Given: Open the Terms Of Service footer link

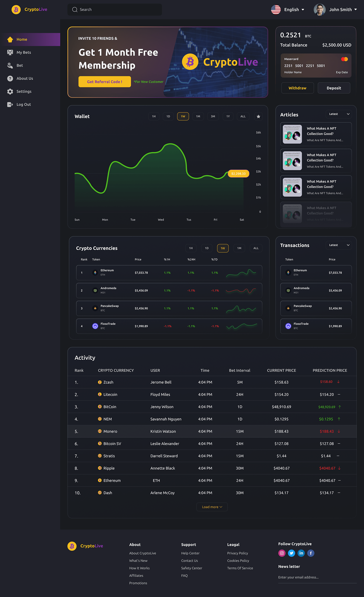Looking at the screenshot, I should [x=240, y=568].
